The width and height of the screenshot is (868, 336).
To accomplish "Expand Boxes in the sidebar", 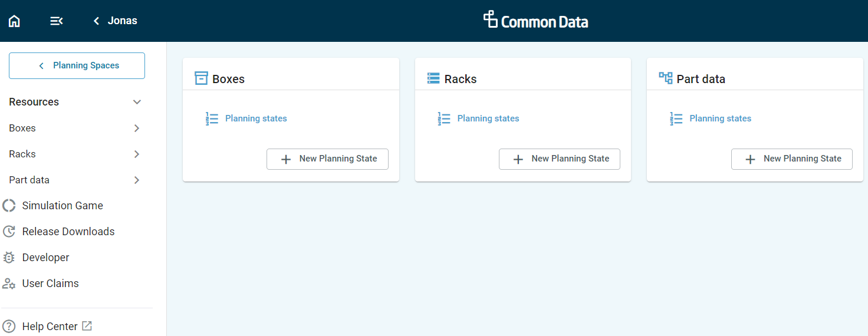I will pos(137,128).
